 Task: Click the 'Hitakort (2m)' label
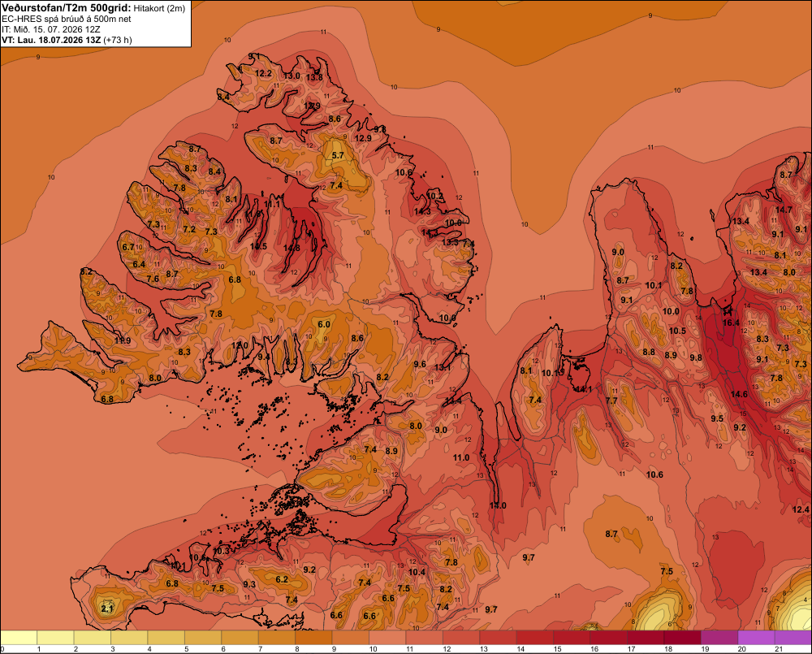[159, 8]
